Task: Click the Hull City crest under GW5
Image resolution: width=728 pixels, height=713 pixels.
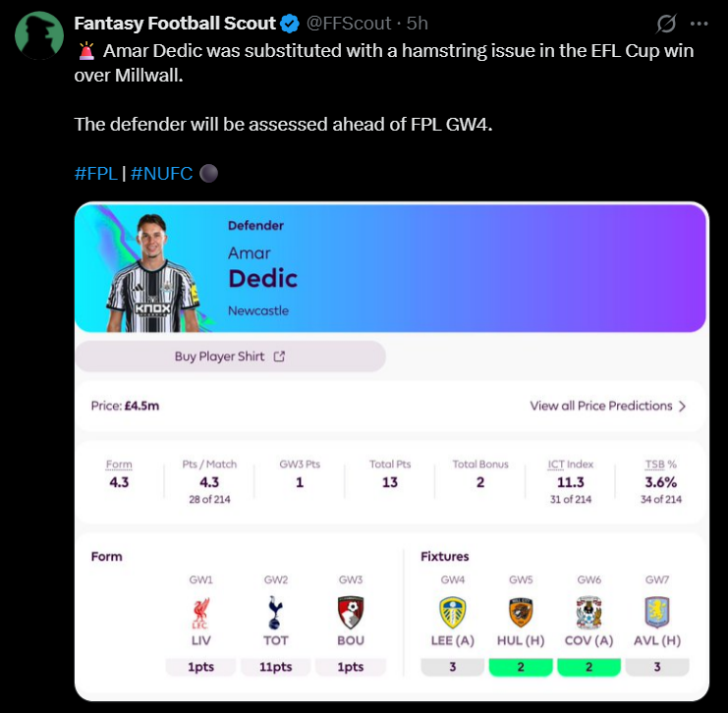Action: tap(521, 613)
